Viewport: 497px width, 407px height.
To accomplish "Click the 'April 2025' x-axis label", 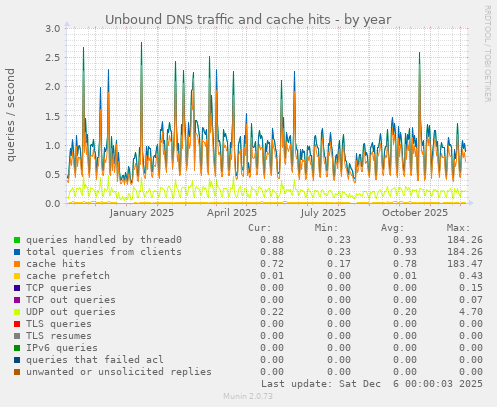I will point(232,213).
